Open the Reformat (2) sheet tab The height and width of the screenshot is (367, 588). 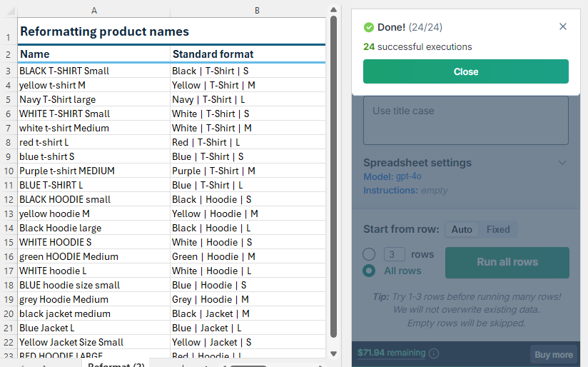click(x=116, y=365)
